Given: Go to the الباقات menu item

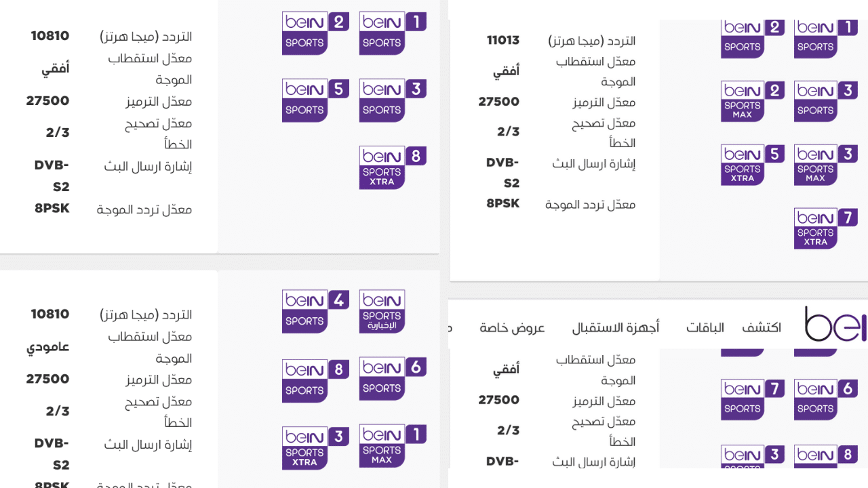Looking at the screenshot, I should pos(705,328).
